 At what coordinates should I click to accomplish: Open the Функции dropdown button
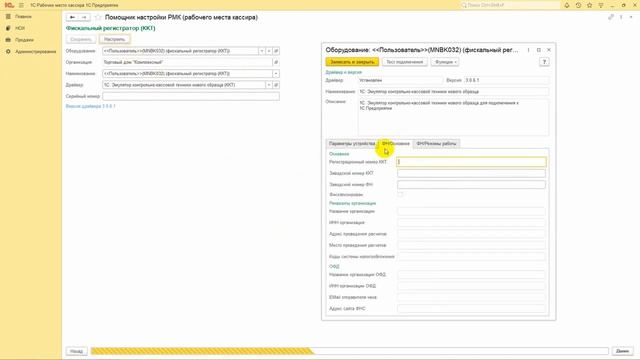click(x=445, y=62)
